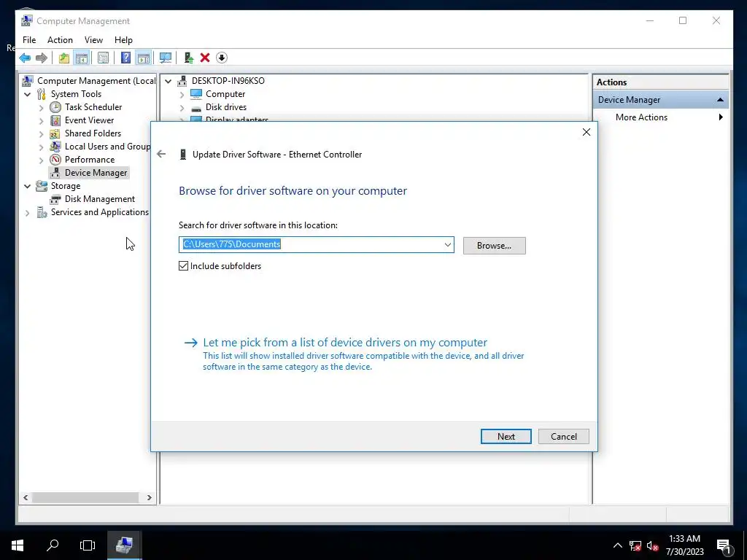This screenshot has height=560, width=747.
Task: Open the driver location path dropdown
Action: pyautogui.click(x=448, y=245)
